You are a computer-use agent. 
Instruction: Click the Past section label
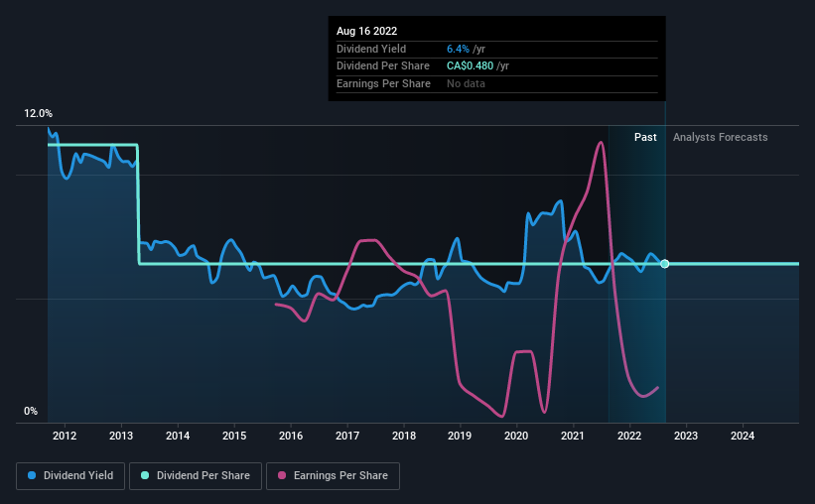coord(645,137)
